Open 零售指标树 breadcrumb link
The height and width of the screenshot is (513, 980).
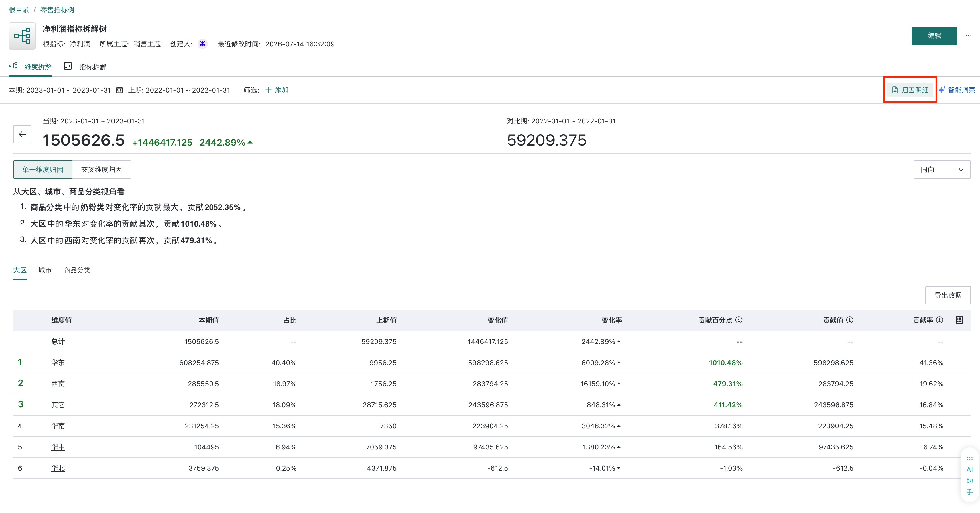(x=58, y=10)
